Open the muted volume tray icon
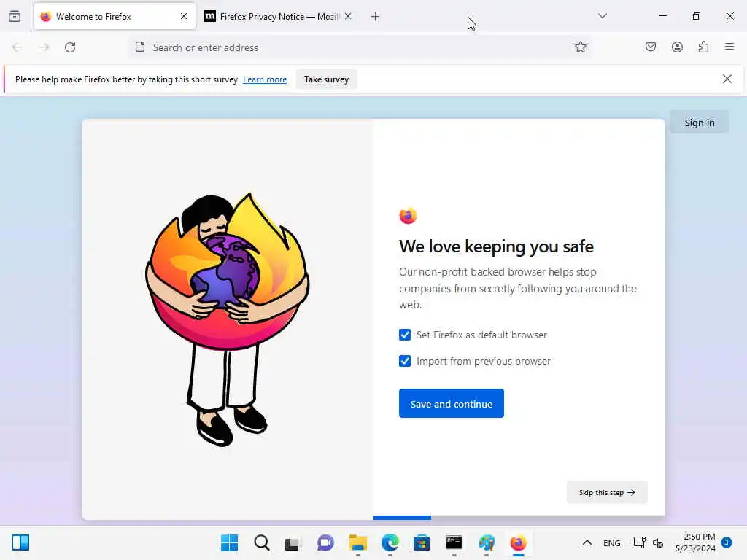The width and height of the screenshot is (747, 560). pos(658,542)
